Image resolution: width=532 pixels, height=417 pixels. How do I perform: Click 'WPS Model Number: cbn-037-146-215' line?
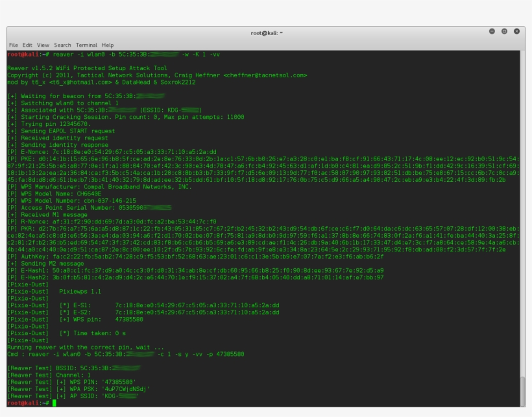tap(71, 201)
